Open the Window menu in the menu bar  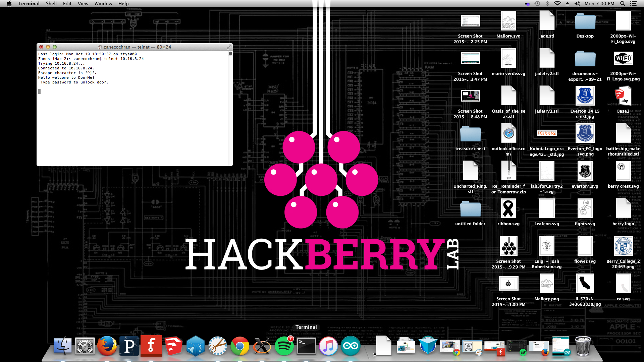(x=103, y=4)
